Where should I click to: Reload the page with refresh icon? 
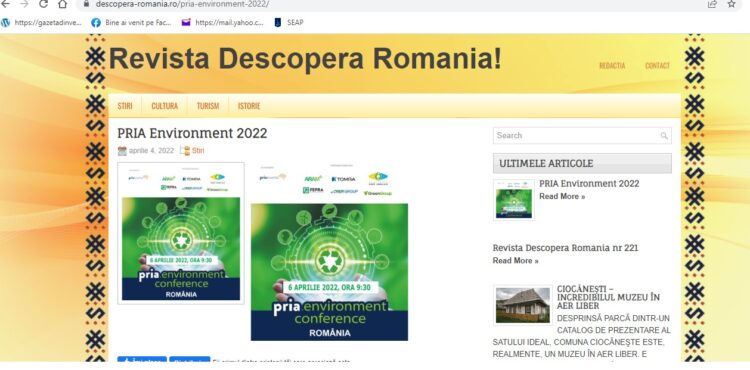tap(43, 4)
